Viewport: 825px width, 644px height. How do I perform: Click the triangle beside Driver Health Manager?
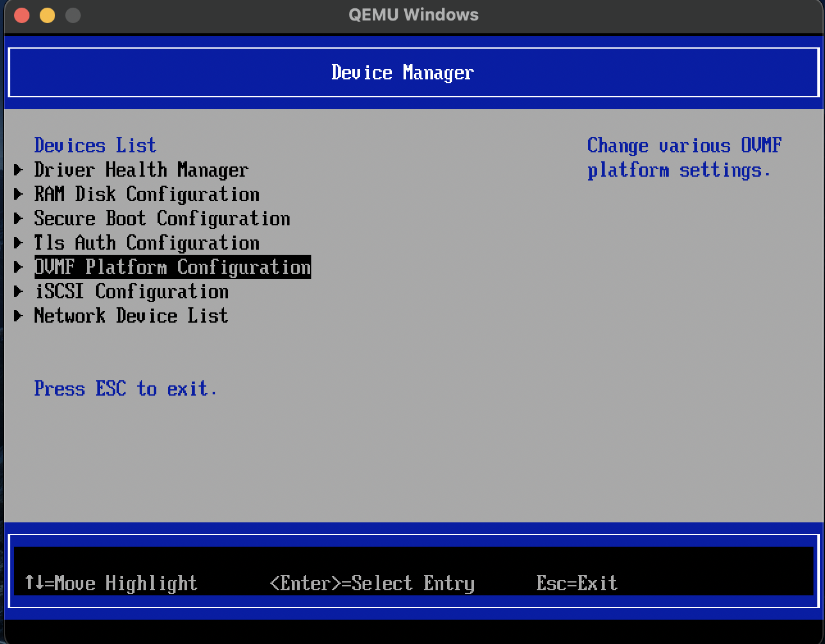coord(19,170)
